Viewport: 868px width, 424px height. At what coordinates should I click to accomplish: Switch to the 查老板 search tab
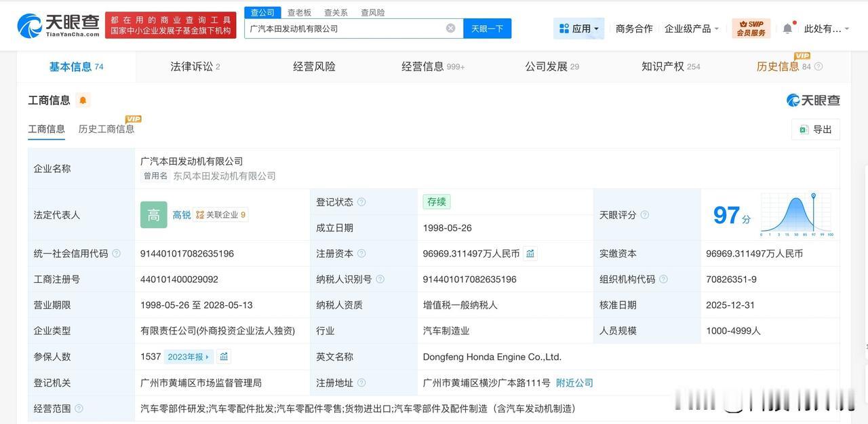[299, 12]
